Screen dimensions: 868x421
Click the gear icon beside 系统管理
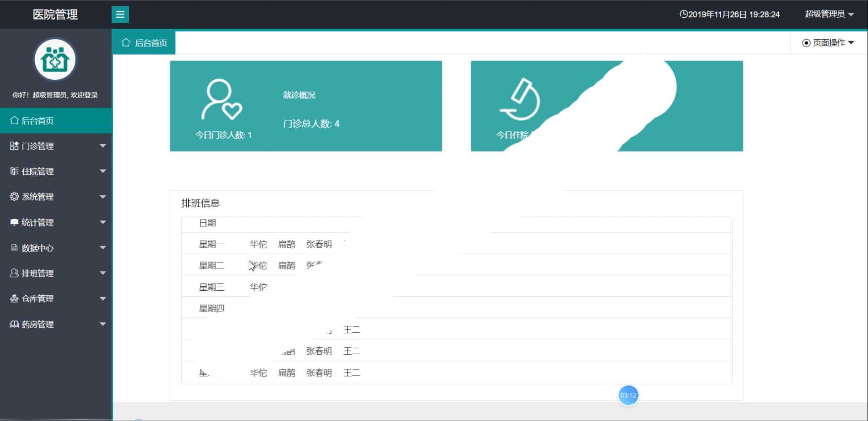tap(14, 197)
